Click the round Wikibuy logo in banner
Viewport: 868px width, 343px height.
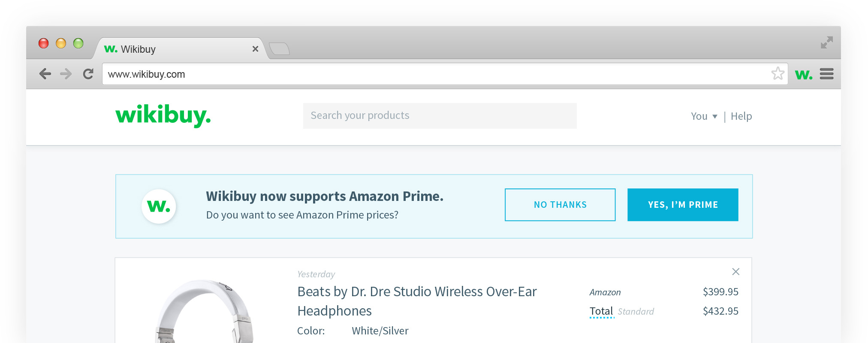point(159,206)
